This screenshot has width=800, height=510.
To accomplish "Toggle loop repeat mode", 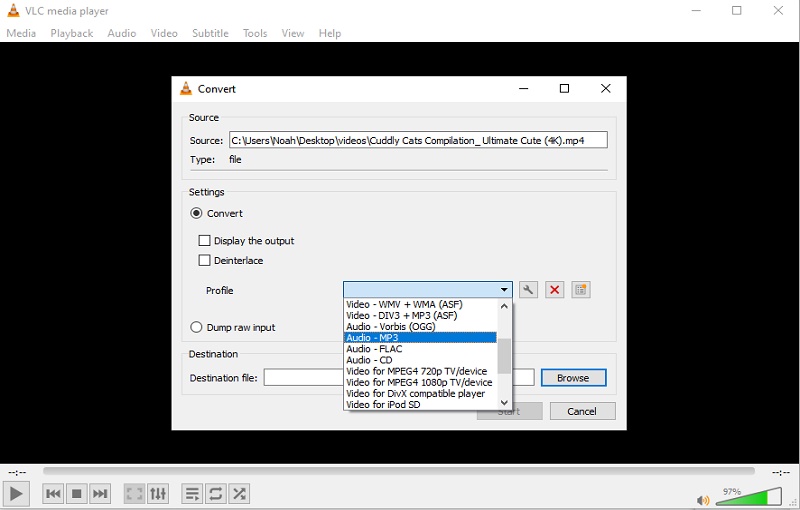I will [215, 494].
